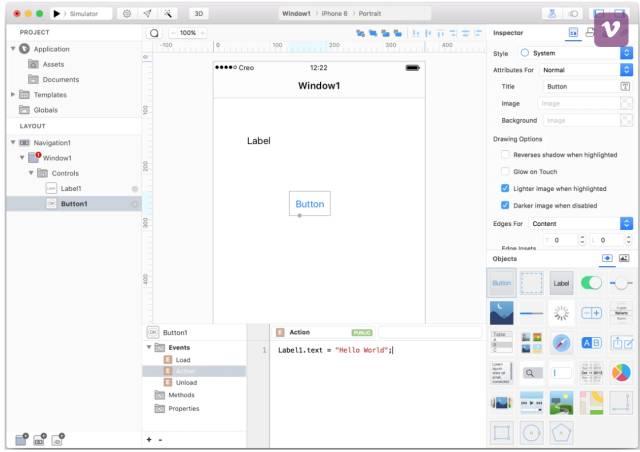Image resolution: width=640 pixels, height=452 pixels.
Task: Collapse the Controls folder
Action: pyautogui.click(x=31, y=173)
